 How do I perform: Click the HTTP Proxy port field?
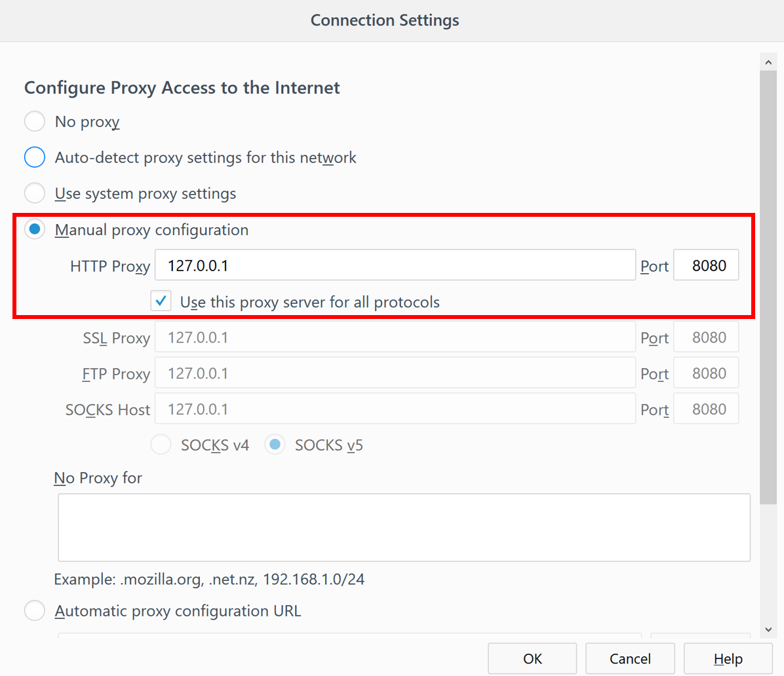706,265
